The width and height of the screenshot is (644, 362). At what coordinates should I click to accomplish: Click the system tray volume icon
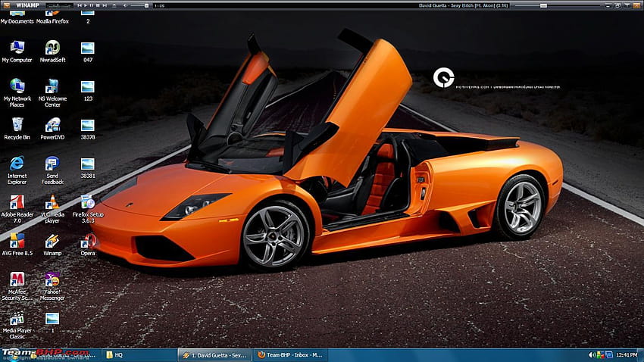click(592, 355)
